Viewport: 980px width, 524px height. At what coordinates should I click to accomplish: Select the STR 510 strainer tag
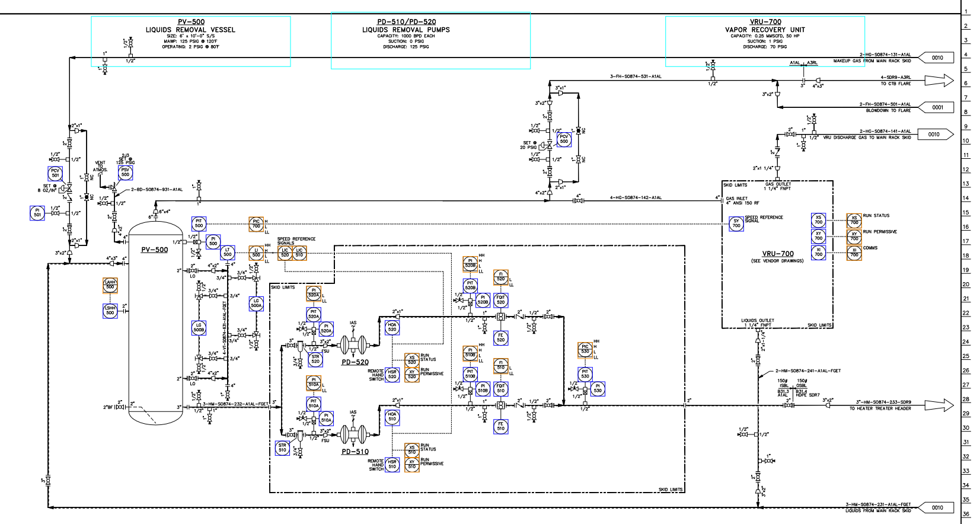[282, 448]
